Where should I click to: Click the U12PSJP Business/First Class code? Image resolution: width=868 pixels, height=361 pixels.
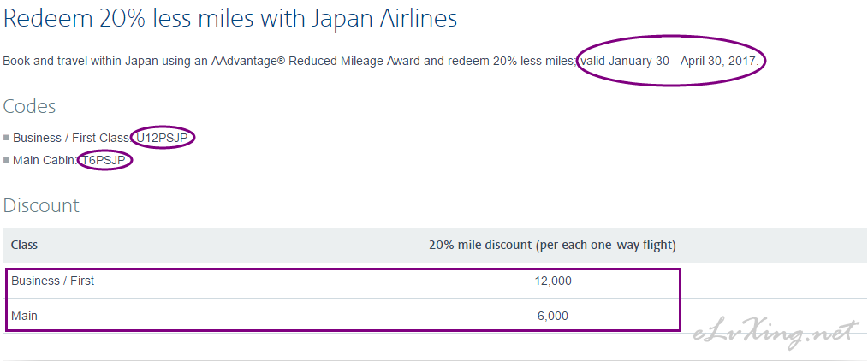click(162, 138)
